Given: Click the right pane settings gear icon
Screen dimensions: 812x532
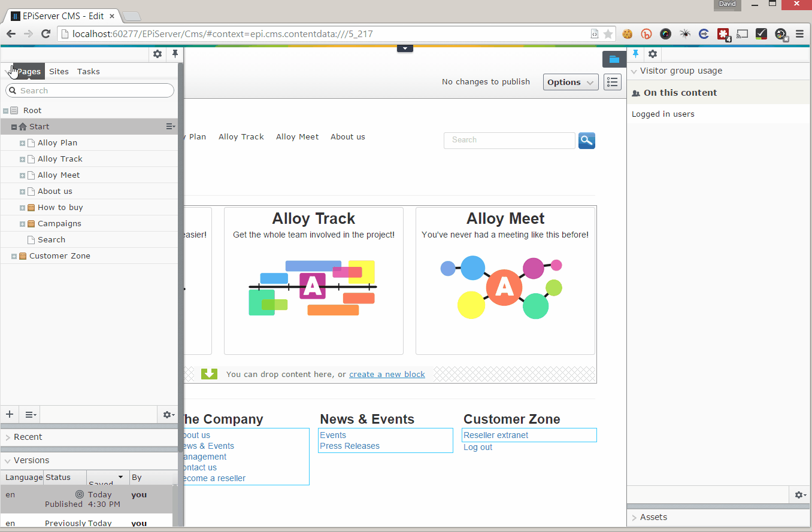Looking at the screenshot, I should click(x=653, y=54).
